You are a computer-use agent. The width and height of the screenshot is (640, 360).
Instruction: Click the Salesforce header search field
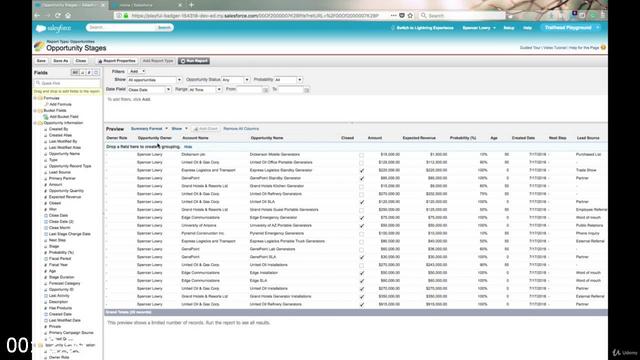[121, 28]
